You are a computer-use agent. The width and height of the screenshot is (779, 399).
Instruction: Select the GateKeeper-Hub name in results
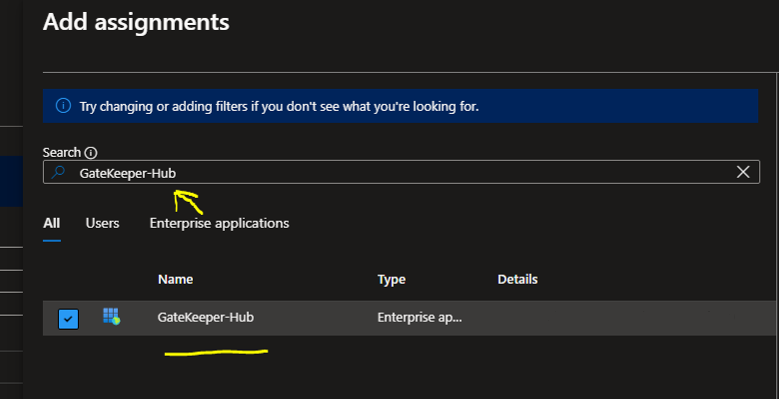[x=206, y=317]
